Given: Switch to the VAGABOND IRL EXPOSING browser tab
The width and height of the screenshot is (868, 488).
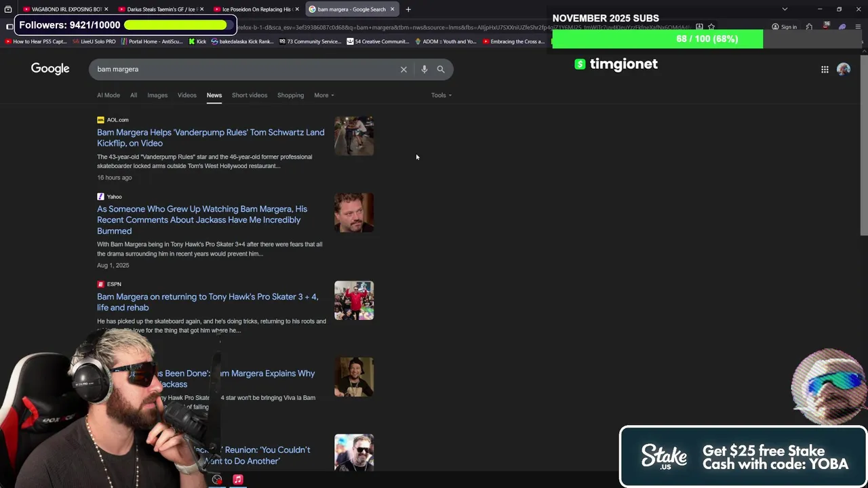Looking at the screenshot, I should 66,9.
